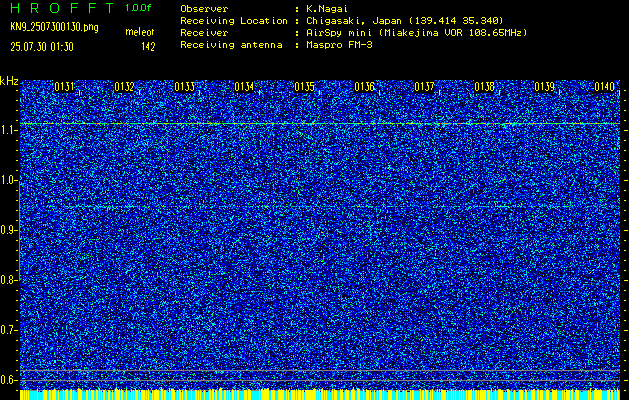This screenshot has height=400, width=629.
Task: Click the AirSpy mini receiver text
Action: [416, 33]
